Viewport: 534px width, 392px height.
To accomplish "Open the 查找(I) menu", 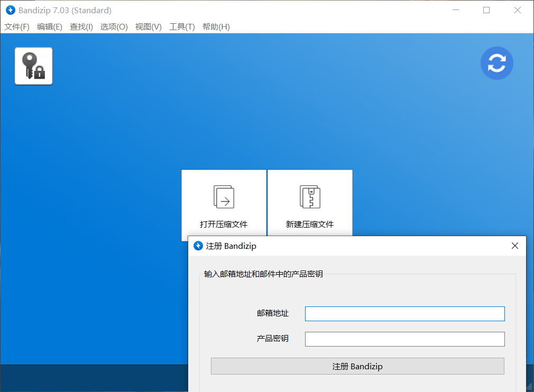I will [x=81, y=26].
